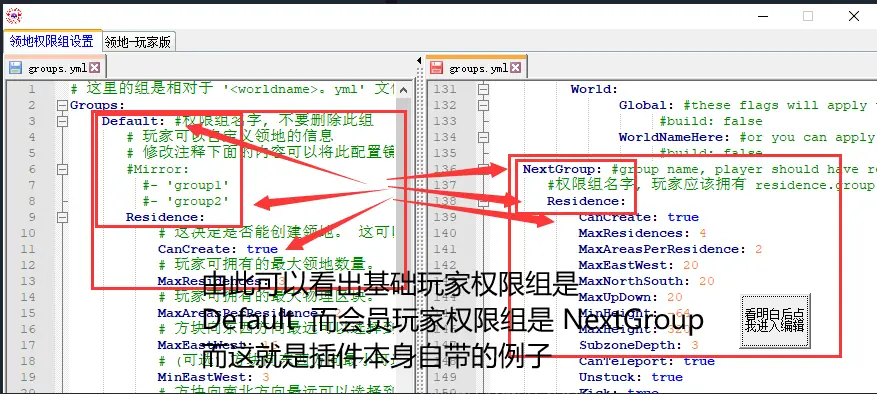
Task: Click 'MaxEastWest: 20' on line 142
Action: click(x=639, y=265)
